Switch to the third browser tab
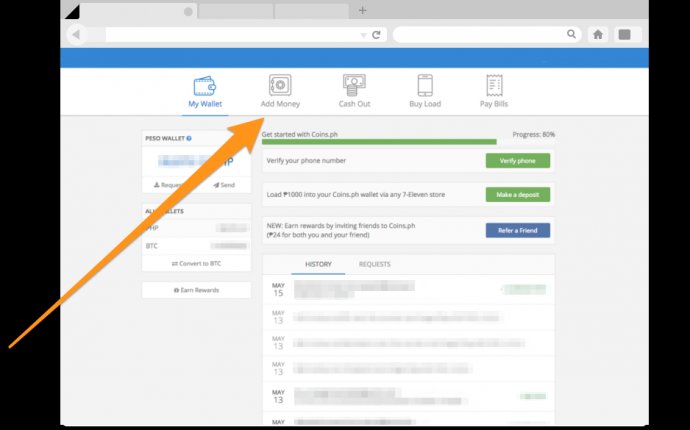 tap(312, 11)
